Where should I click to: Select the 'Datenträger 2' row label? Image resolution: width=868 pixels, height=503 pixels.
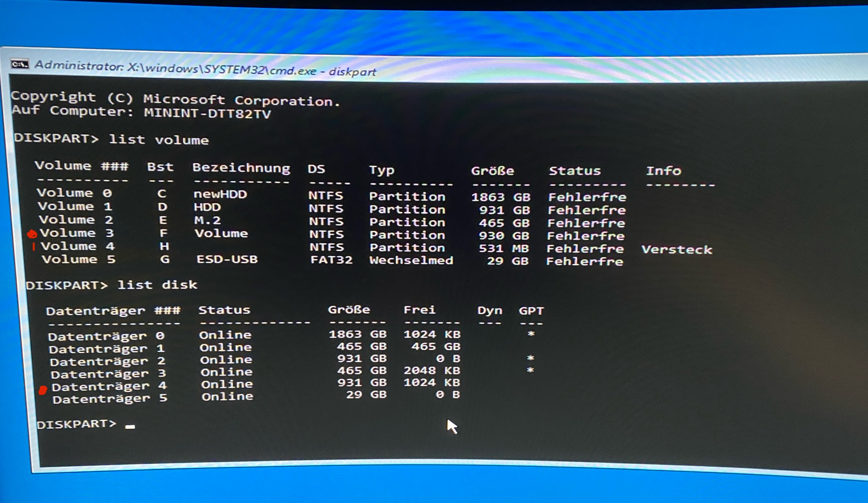coord(108,361)
